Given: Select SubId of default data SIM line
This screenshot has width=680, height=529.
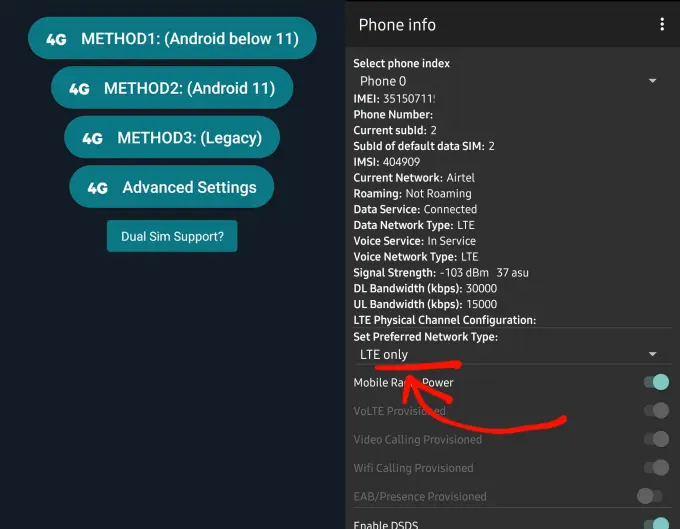Looking at the screenshot, I should click(x=424, y=146).
